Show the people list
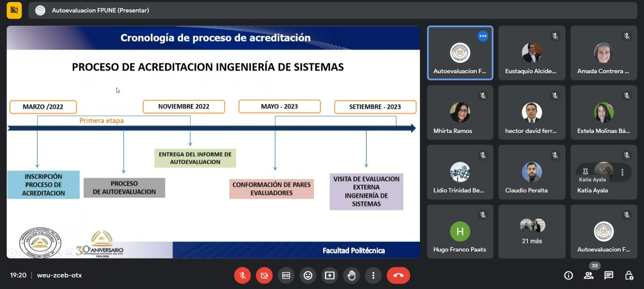The image size is (644, 289). point(588,275)
